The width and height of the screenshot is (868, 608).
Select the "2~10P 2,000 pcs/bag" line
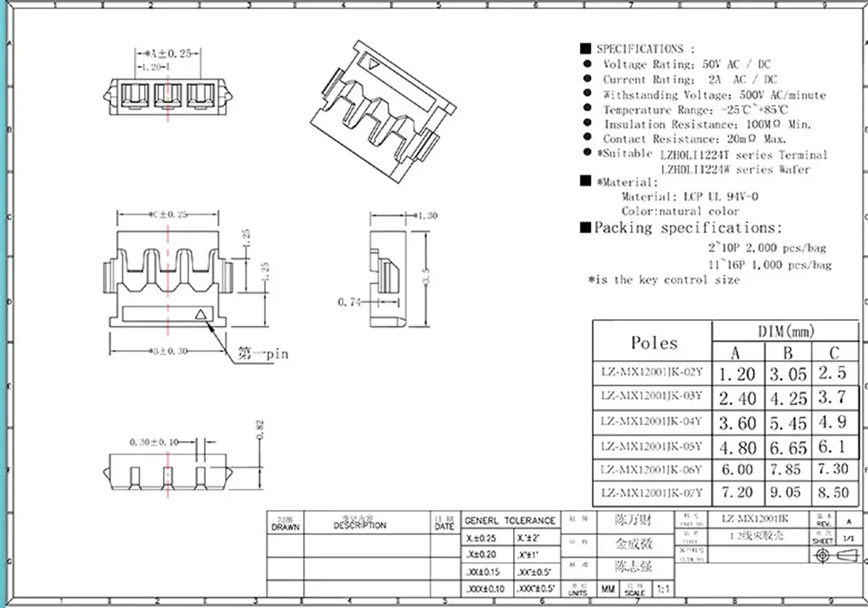pyautogui.click(x=767, y=248)
